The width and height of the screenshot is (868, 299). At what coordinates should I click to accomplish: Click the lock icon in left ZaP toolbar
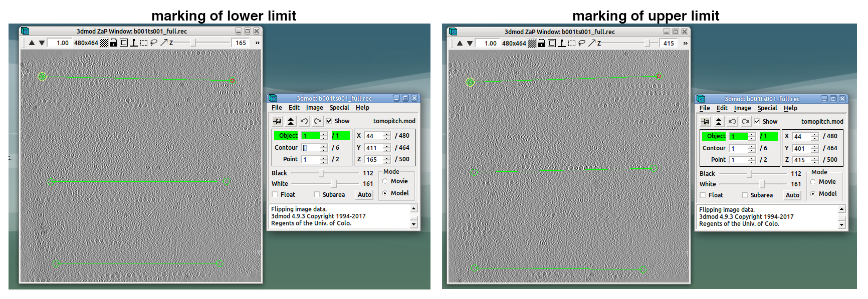pyautogui.click(x=114, y=43)
